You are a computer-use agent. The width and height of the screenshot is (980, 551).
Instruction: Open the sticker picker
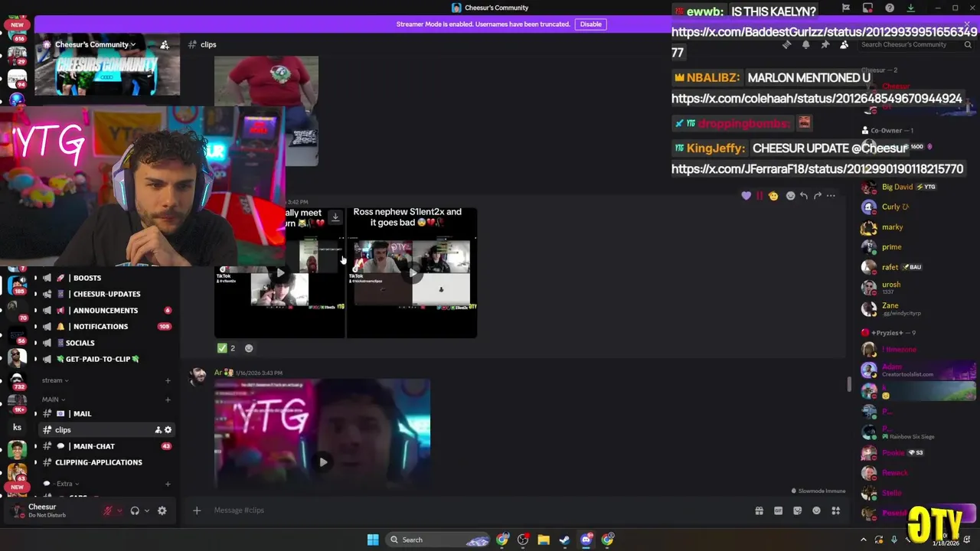[797, 510]
